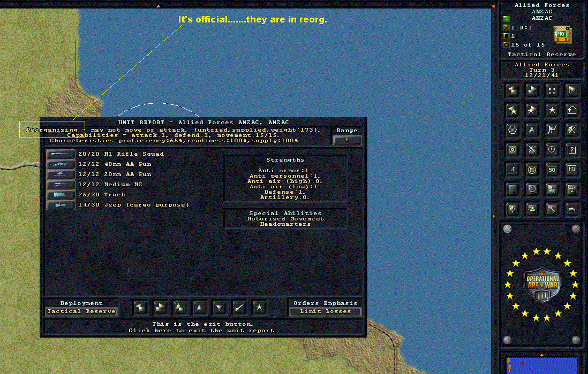Click the gray square map icon
588x374 pixels.
(512, 189)
